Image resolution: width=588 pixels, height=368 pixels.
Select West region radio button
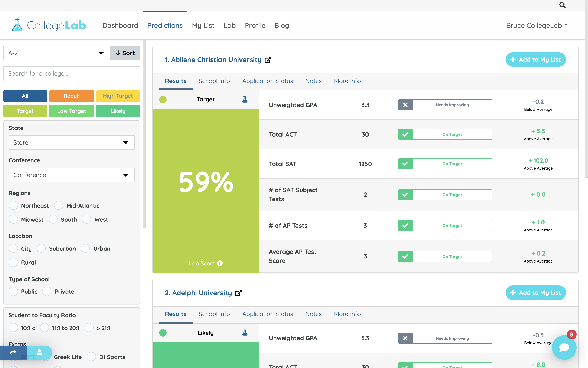point(86,219)
